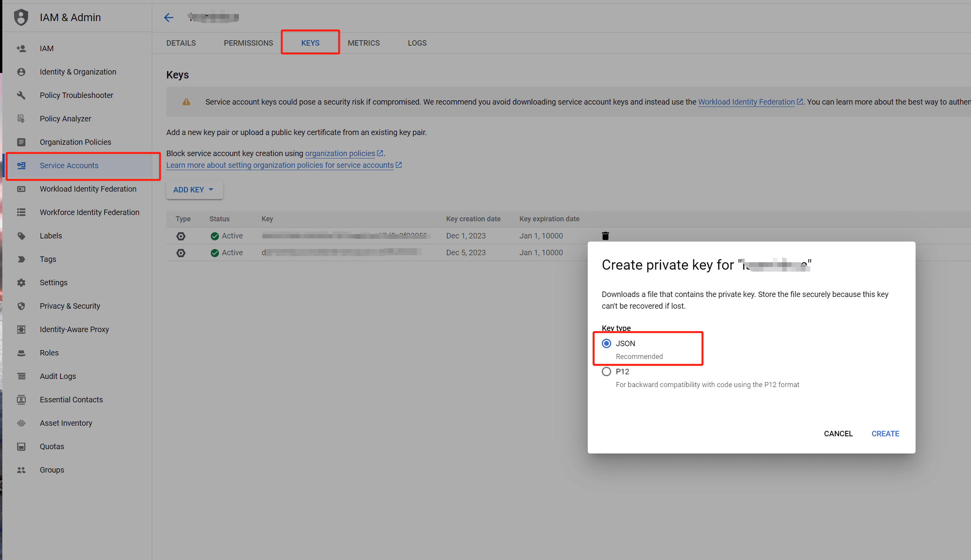
Task: Click the Key creation date column header
Action: click(473, 219)
